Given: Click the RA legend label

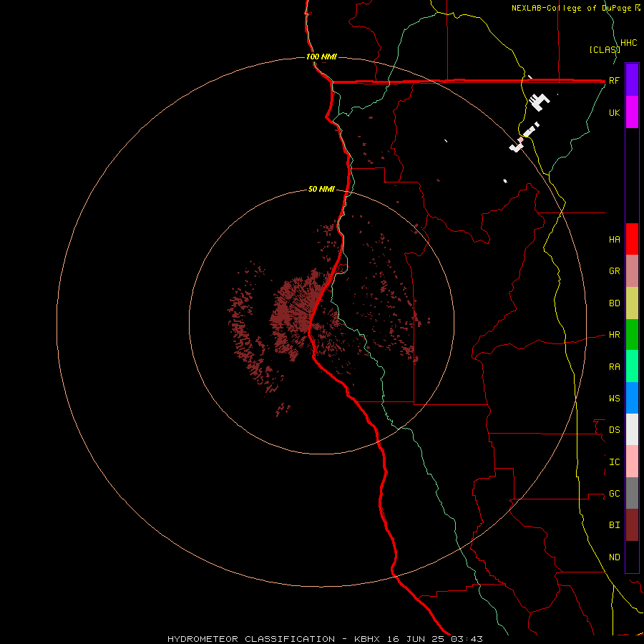Looking at the screenshot, I should click(x=614, y=367).
